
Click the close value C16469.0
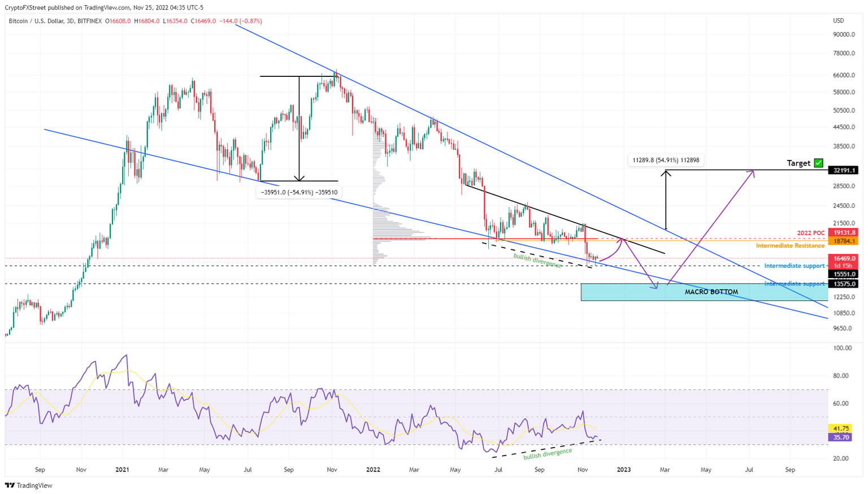click(204, 21)
